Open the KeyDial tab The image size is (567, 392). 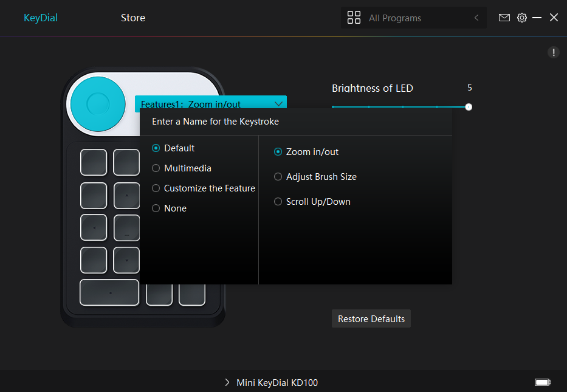pos(41,18)
